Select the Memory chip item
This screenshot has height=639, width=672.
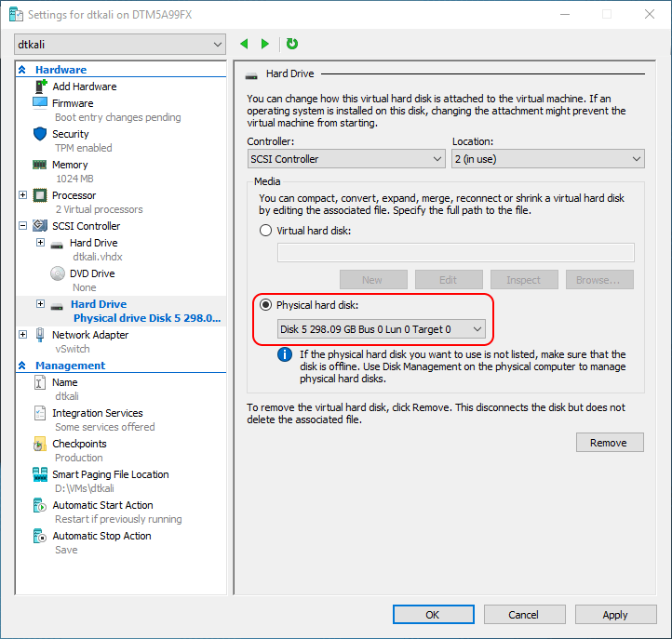coord(40,165)
